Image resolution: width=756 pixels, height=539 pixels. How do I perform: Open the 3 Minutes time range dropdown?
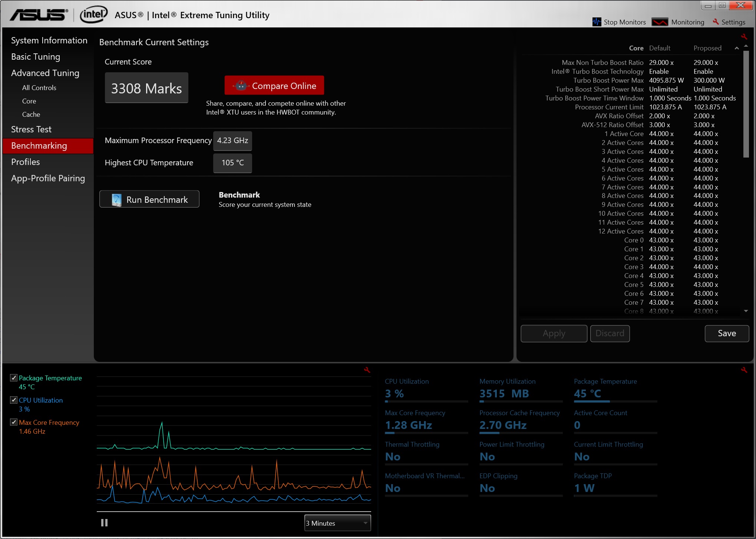coord(337,523)
